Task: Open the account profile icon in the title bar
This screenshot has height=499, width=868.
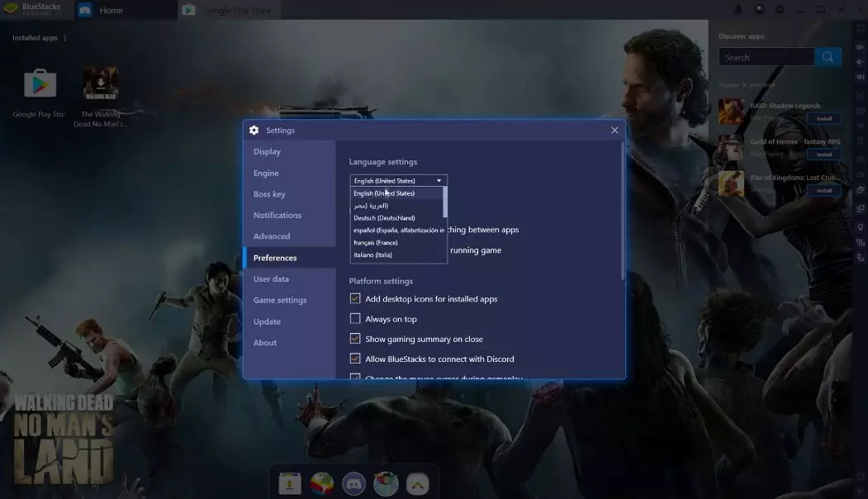Action: click(x=759, y=10)
